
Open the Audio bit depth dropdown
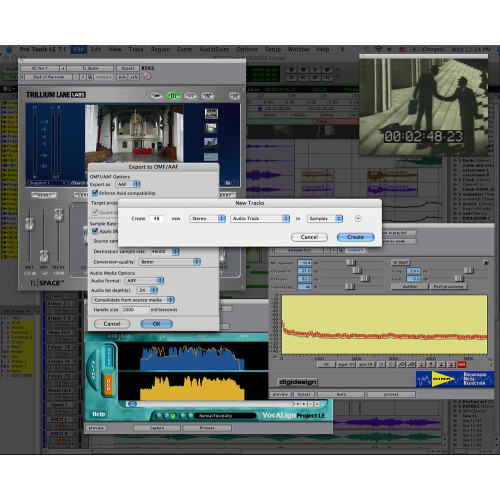(147, 290)
